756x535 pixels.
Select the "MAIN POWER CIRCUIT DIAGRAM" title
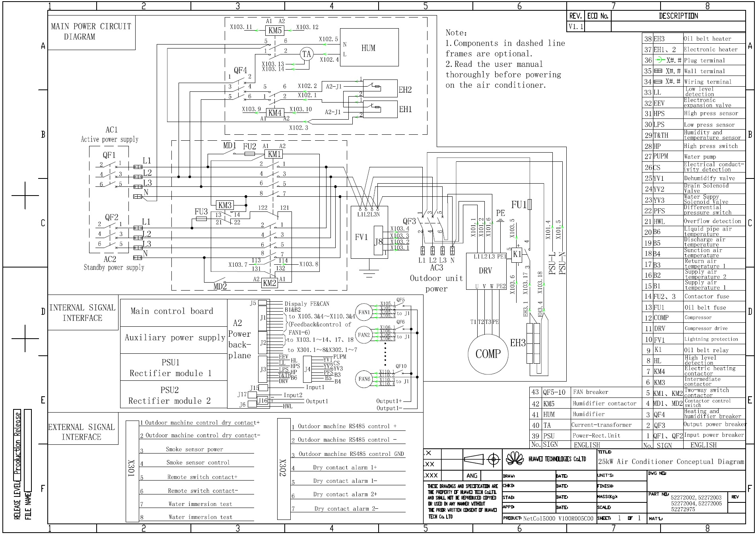point(91,31)
